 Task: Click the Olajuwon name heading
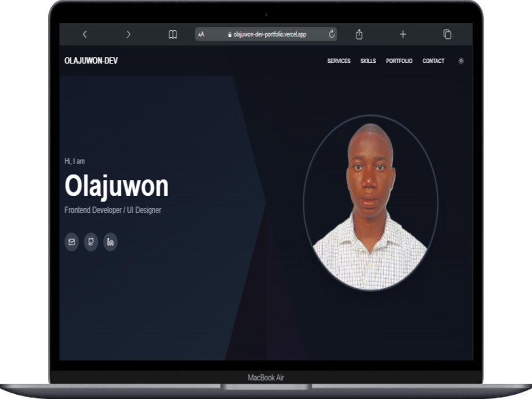(117, 186)
